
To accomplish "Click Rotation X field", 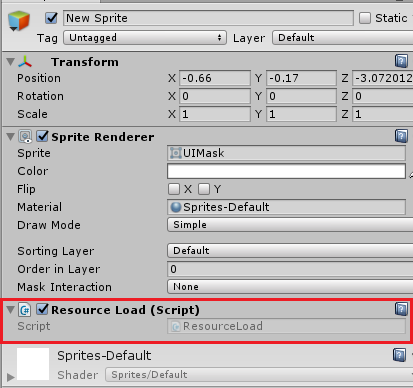I will coord(215,96).
